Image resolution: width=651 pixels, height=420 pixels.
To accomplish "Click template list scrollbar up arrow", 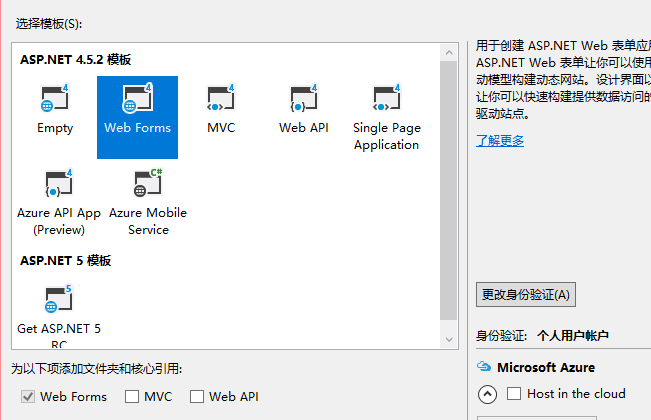I will coord(449,53).
